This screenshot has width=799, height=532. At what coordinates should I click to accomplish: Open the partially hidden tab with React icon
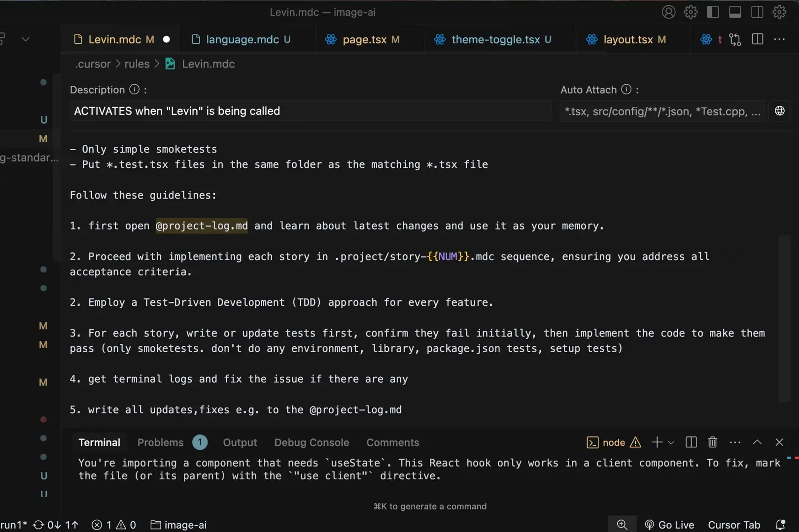(711, 39)
